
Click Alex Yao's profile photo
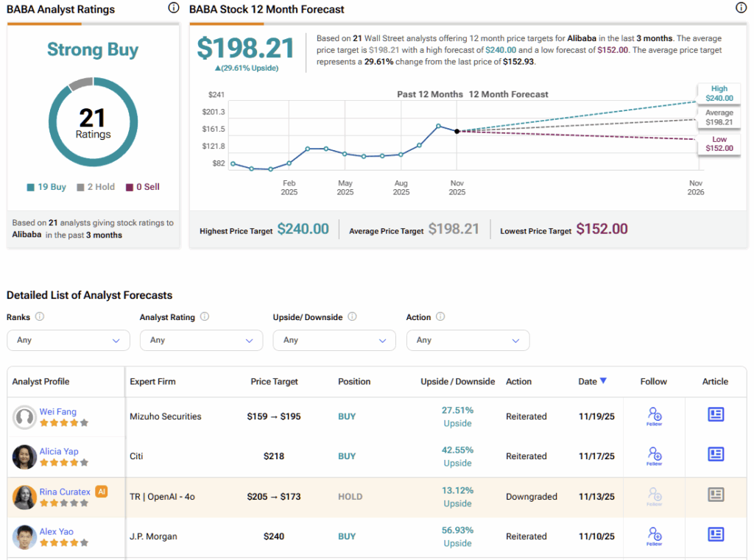pos(24,536)
